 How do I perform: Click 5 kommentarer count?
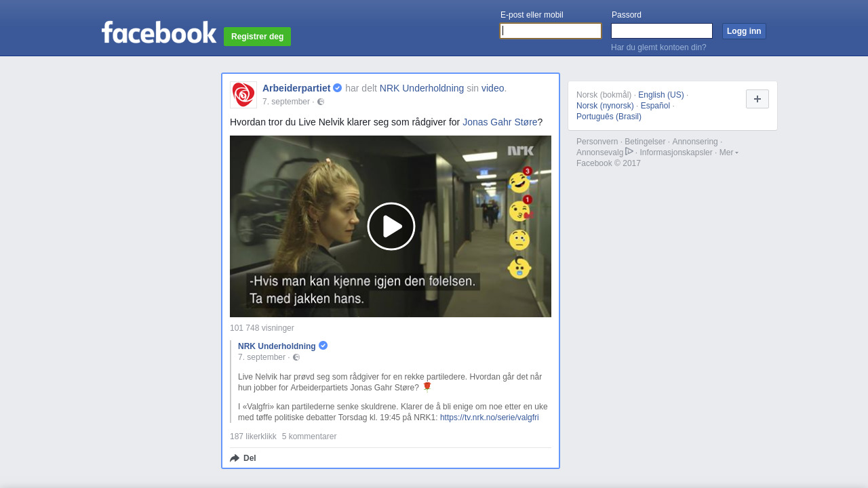309,436
